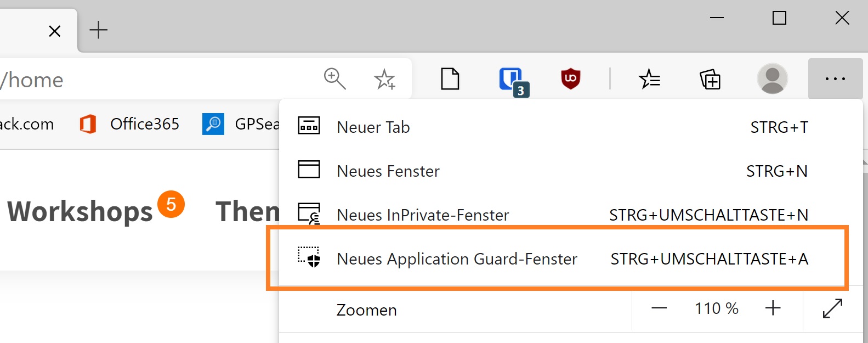
Task: Close the current browser tab
Action: (x=55, y=31)
